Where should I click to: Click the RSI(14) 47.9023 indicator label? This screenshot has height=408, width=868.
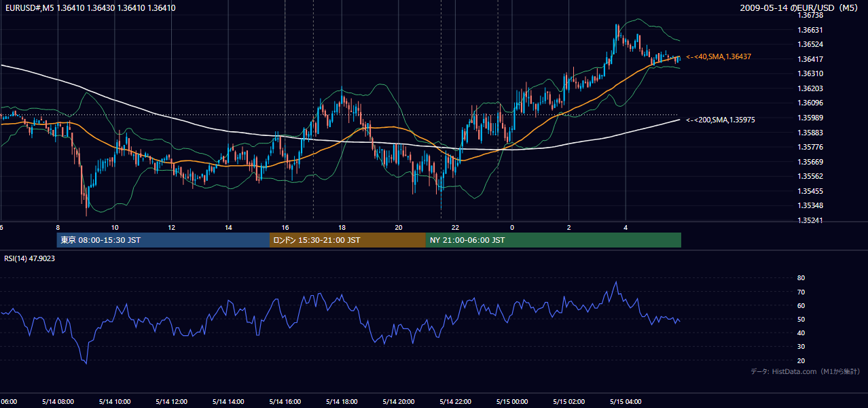click(x=30, y=258)
